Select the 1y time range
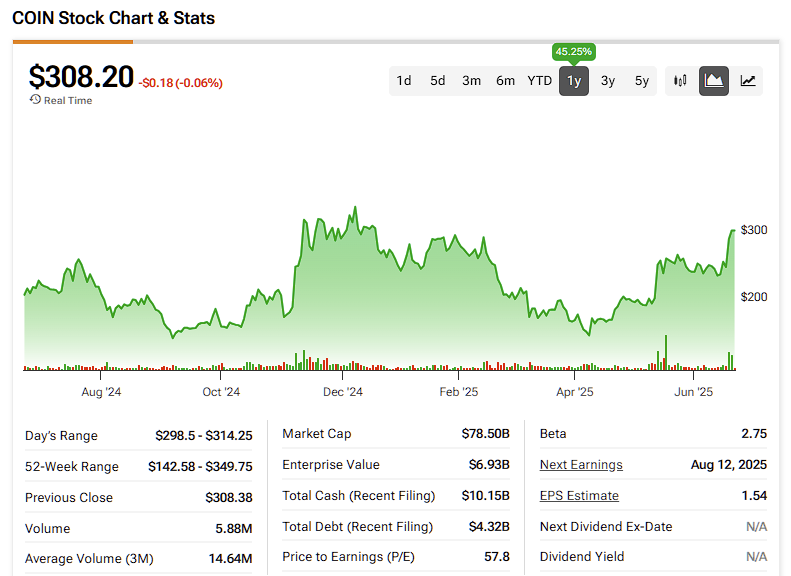791x576 pixels. pyautogui.click(x=574, y=81)
